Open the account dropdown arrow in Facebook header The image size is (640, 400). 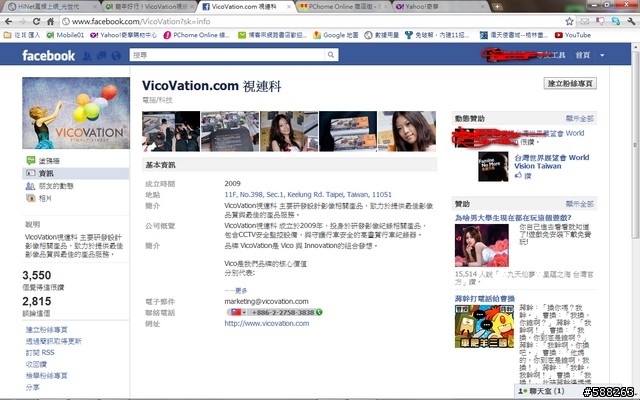pos(602,55)
